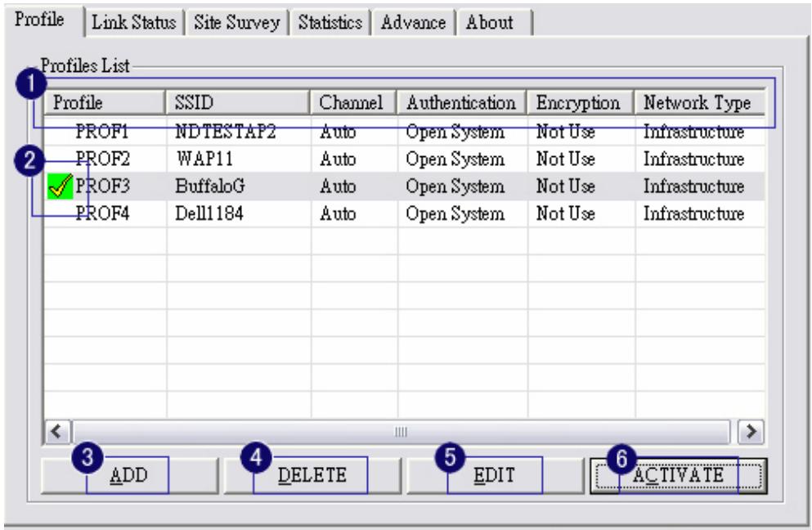Screen dimensions: 812x530
Task: Switch to the Link Status tab
Action: 133,23
